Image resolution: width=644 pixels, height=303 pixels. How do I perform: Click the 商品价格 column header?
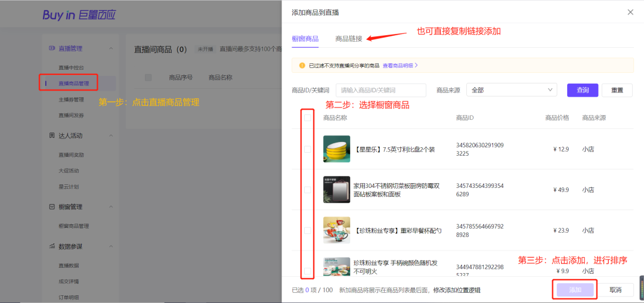coord(557,118)
